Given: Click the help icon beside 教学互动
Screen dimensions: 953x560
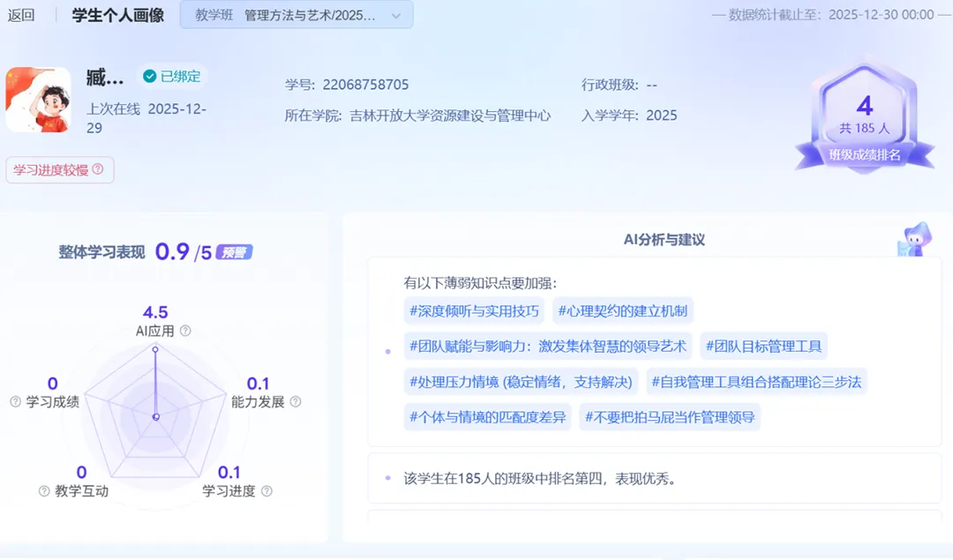Looking at the screenshot, I should (44, 491).
